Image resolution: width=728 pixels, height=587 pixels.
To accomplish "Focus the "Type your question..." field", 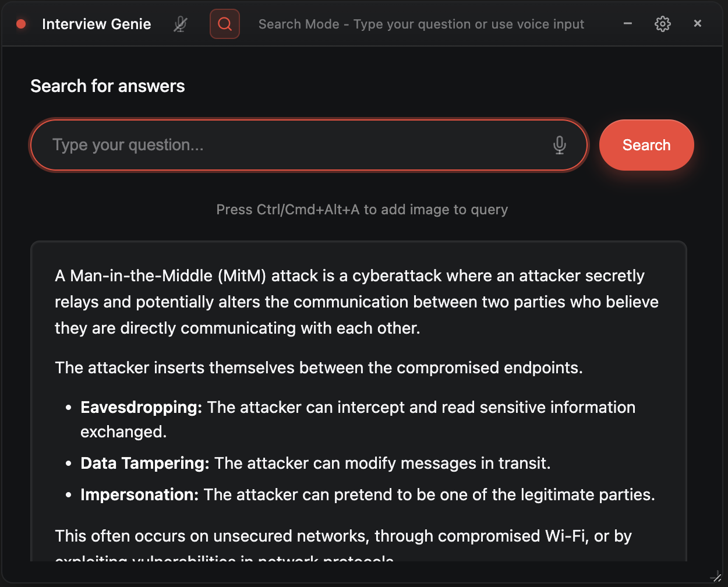I will click(309, 145).
